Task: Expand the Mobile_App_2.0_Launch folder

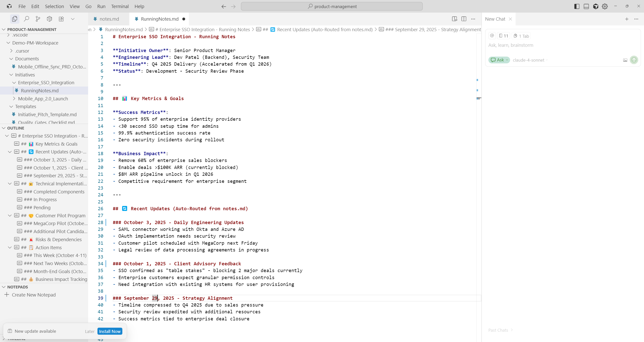Action: tap(43, 99)
